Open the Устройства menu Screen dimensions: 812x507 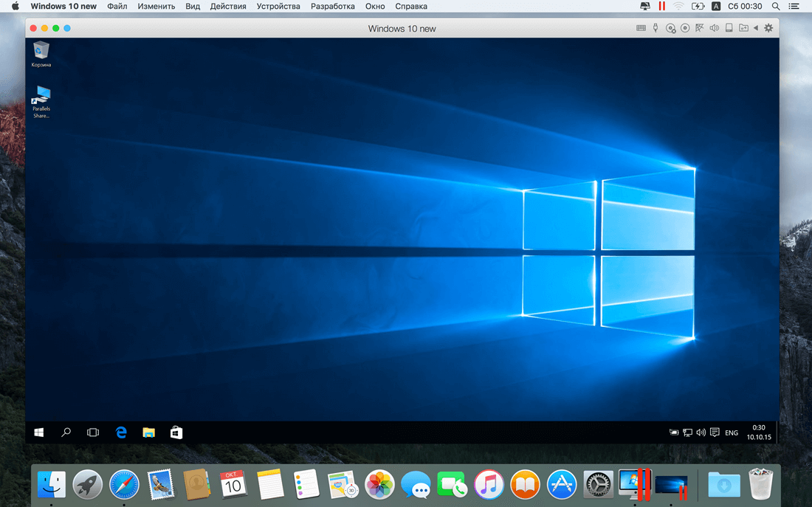tap(278, 6)
